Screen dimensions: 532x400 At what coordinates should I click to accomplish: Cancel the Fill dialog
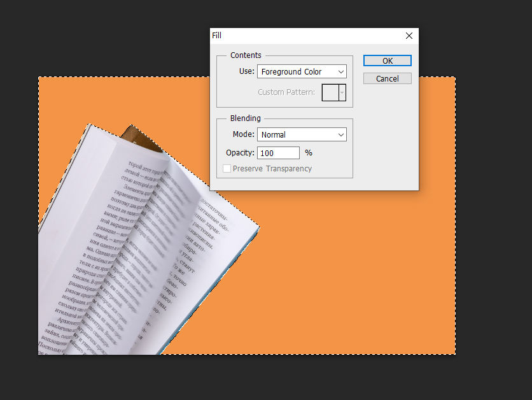(387, 79)
